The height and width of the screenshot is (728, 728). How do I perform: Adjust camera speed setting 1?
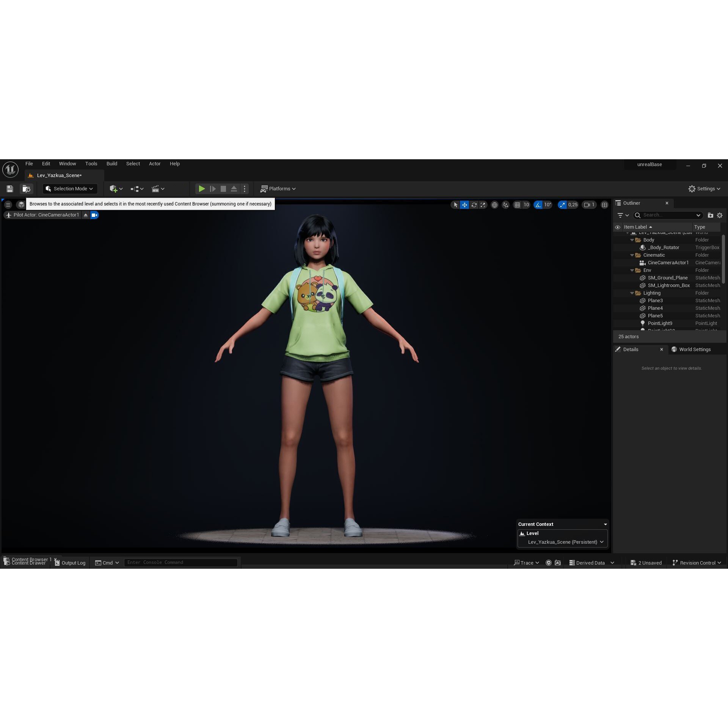point(589,205)
